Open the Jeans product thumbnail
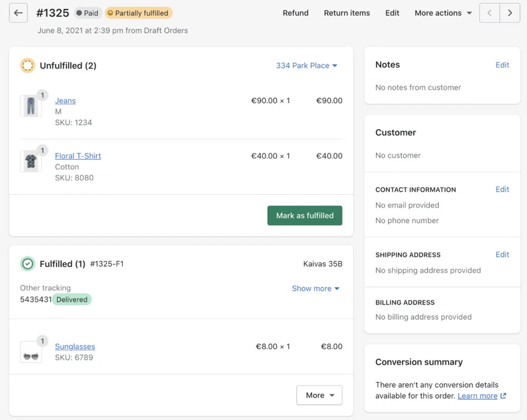This screenshot has height=420, width=527. pyautogui.click(x=31, y=106)
